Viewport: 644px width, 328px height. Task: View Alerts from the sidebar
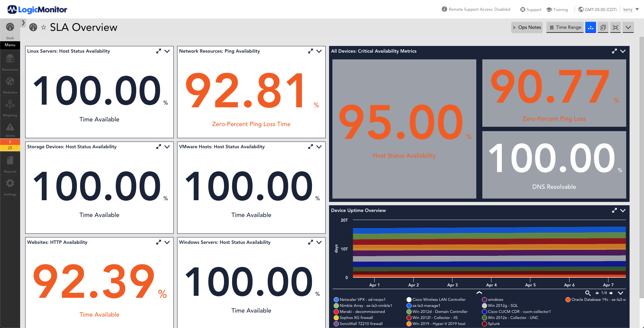coord(10,128)
